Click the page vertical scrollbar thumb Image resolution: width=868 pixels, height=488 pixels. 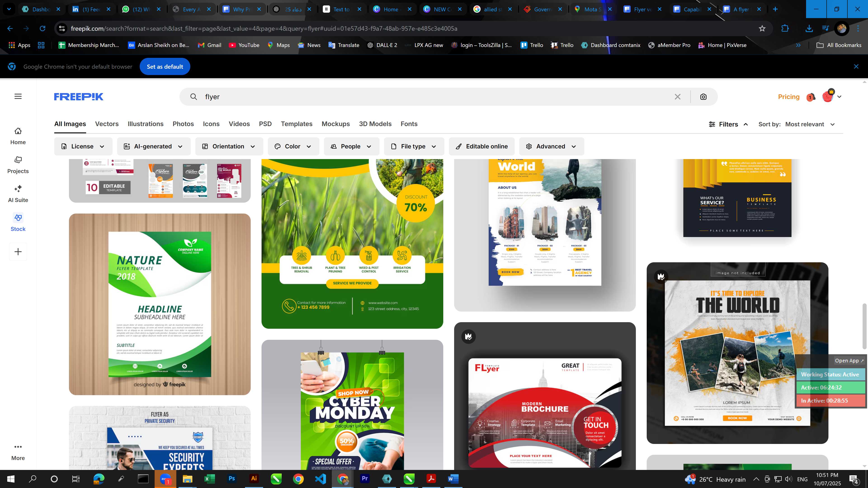(864, 326)
